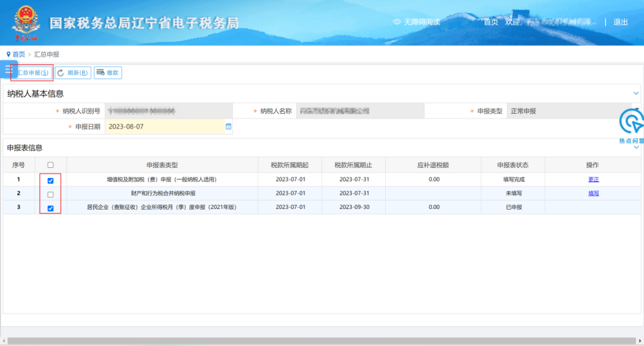Toggle the select-all checkbox in table header
This screenshot has width=644, height=346.
point(51,165)
